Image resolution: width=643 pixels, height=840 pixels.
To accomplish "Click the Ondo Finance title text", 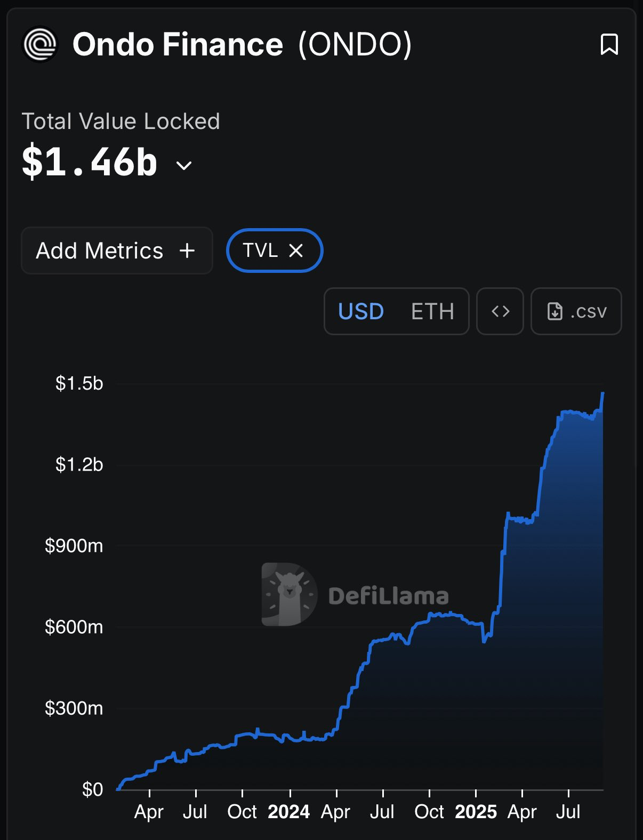I will click(x=178, y=44).
